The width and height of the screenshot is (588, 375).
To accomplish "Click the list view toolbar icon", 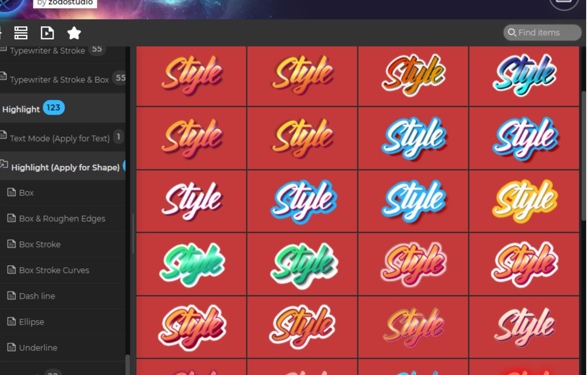I will point(21,33).
